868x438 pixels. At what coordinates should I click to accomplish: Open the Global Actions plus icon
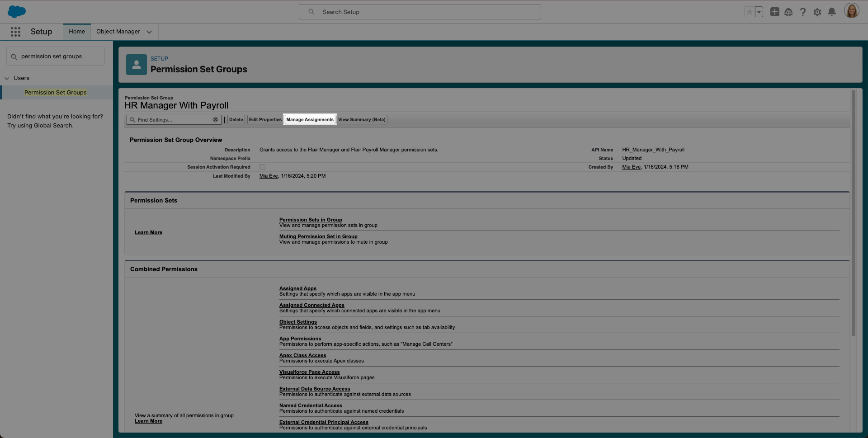point(774,12)
